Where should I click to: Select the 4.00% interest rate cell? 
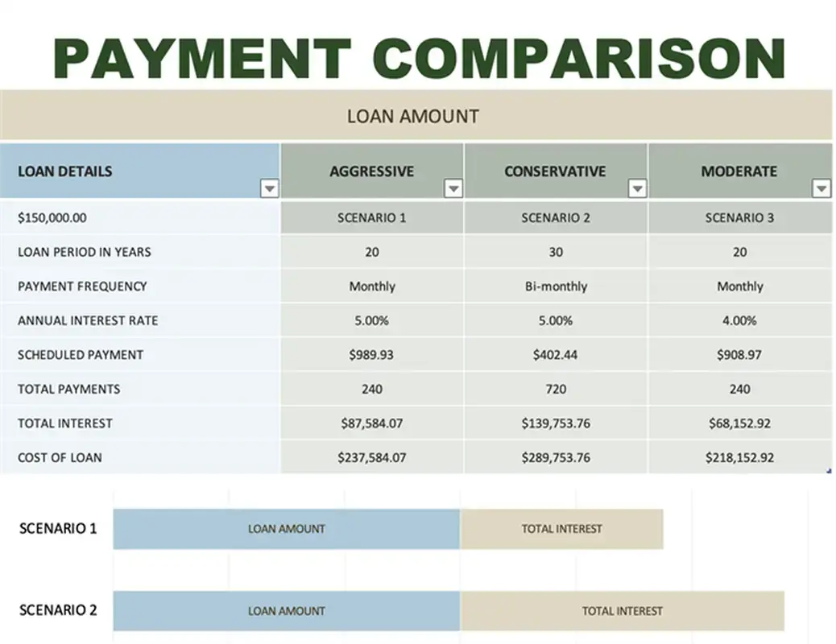pyautogui.click(x=739, y=320)
